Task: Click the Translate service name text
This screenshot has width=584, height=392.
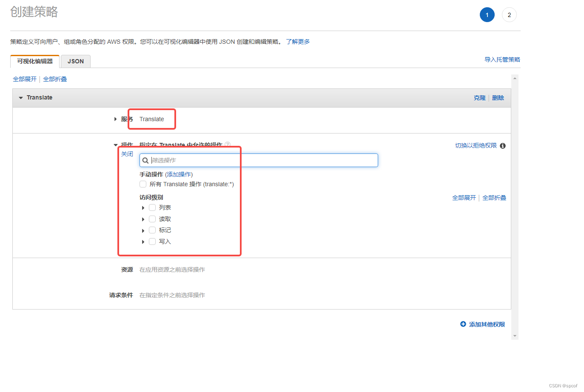Action: [152, 119]
